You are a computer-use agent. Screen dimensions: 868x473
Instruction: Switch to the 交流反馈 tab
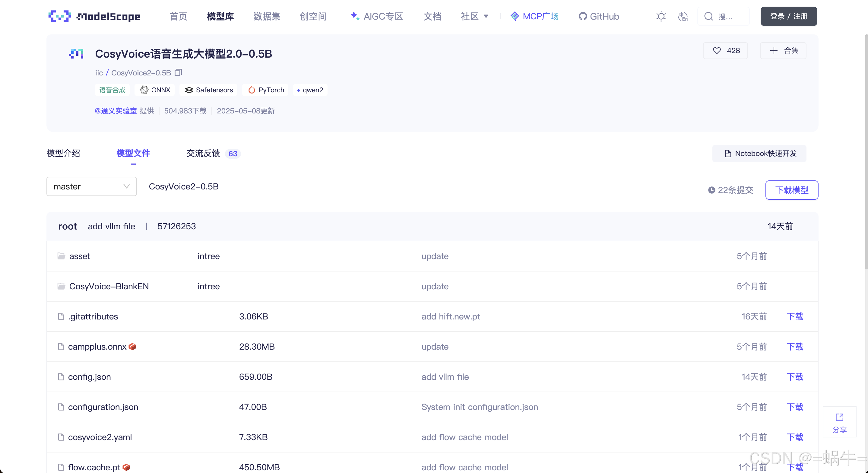203,154
